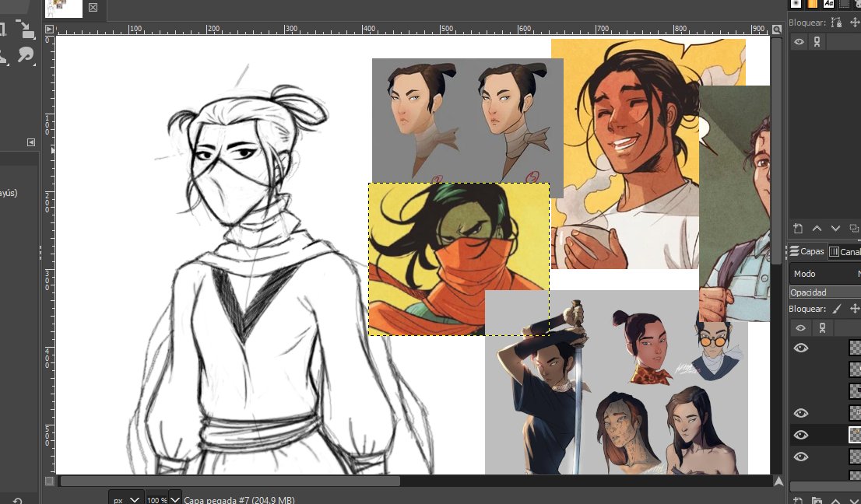This screenshot has height=504, width=861.
Task: Hide the layer just above highlighted layer
Action: tap(800, 413)
